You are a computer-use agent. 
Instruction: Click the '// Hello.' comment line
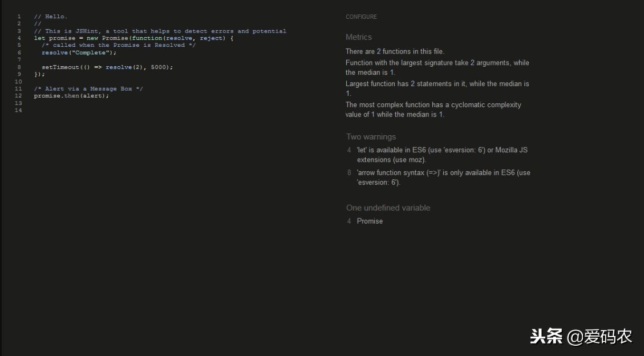coord(51,17)
